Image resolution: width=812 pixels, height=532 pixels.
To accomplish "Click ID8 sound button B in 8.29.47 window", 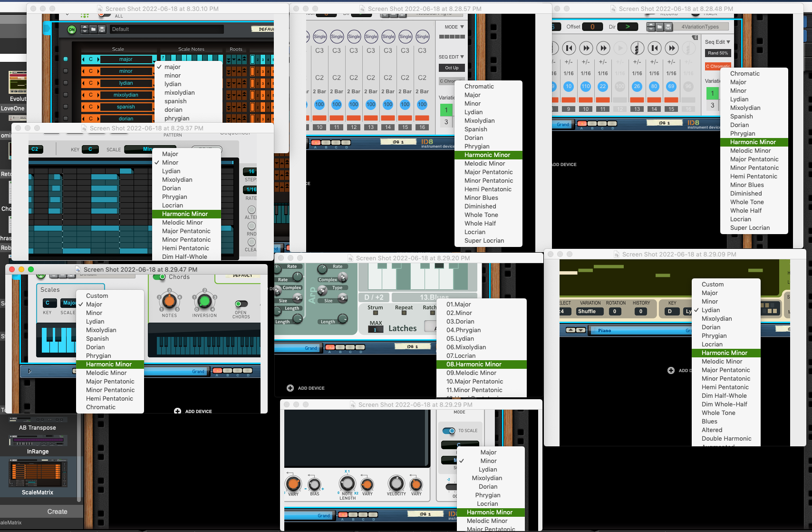I will coord(227,371).
